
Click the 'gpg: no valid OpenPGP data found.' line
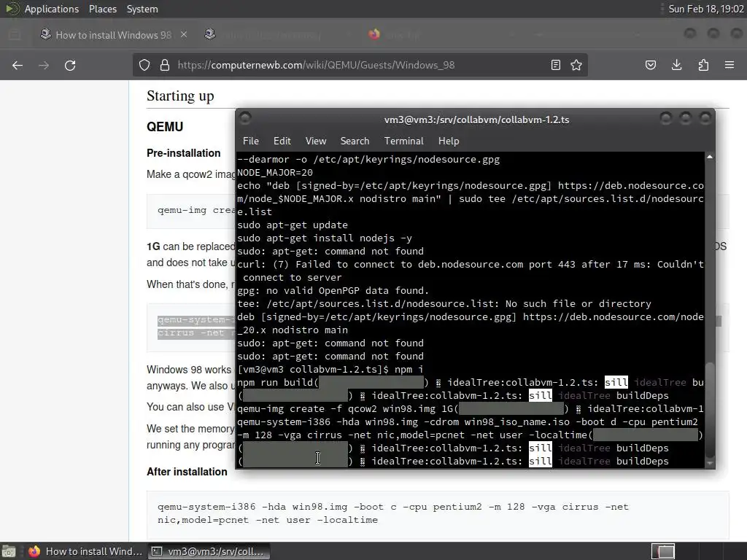(333, 290)
